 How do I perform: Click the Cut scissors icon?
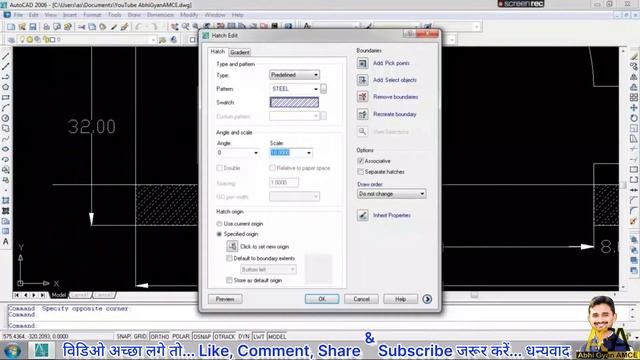(82, 27)
